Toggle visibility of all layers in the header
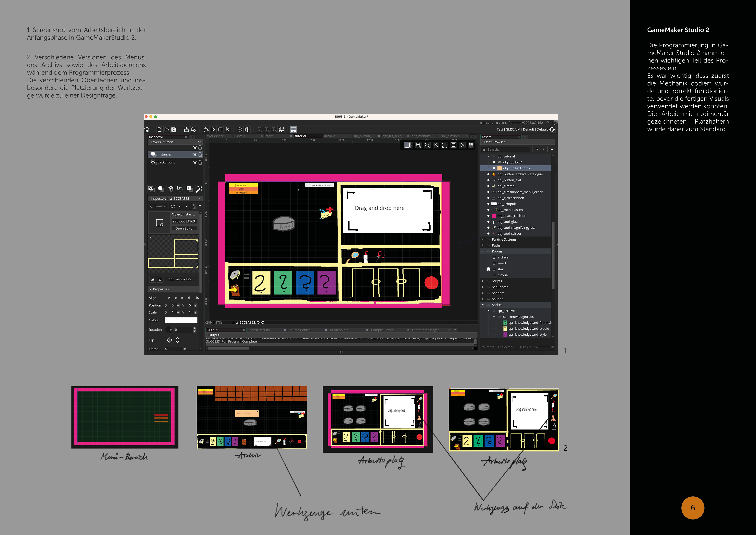The width and height of the screenshot is (756, 535). coord(195,147)
